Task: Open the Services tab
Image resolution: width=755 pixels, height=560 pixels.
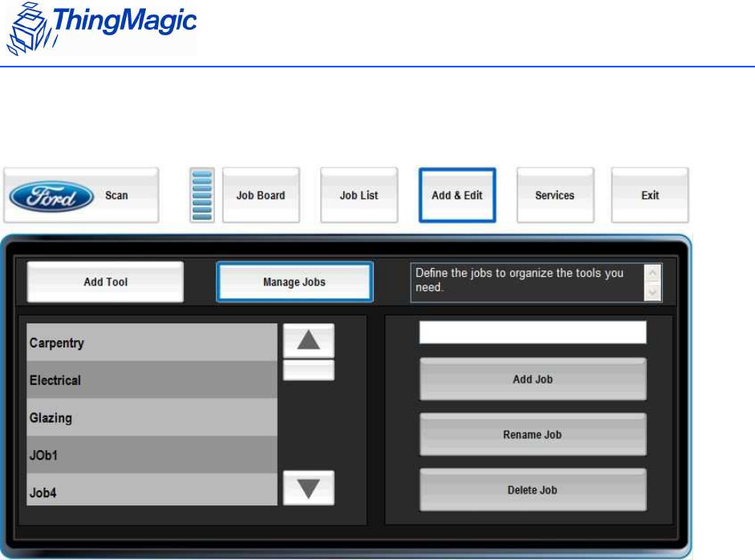Action: (555, 195)
